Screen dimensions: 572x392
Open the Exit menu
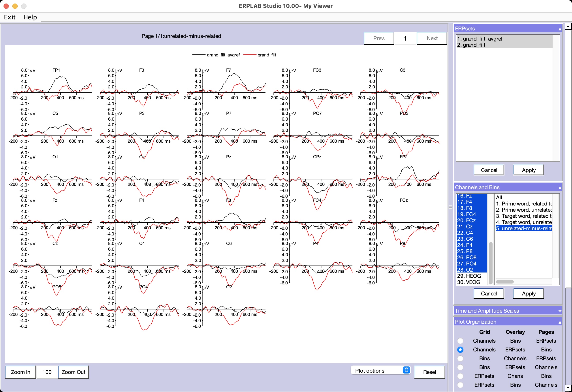(9, 17)
